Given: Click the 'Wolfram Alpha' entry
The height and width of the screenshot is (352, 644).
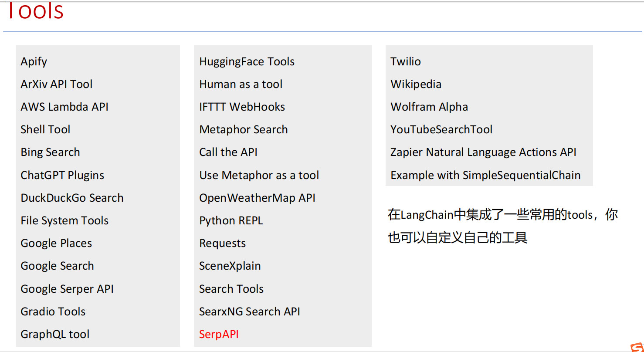Looking at the screenshot, I should pos(429,107).
